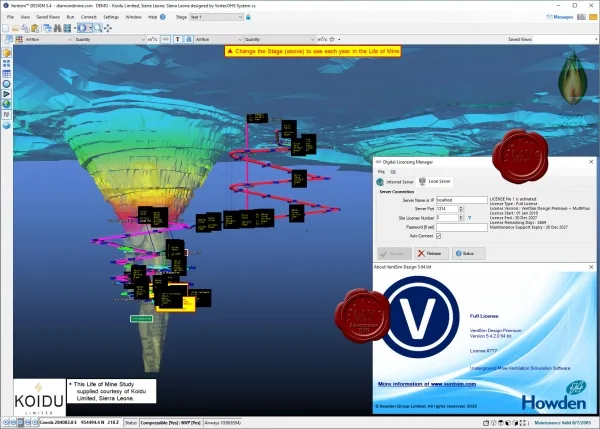The image size is (600, 429).
Task: Click the Status button
Action: click(x=468, y=253)
